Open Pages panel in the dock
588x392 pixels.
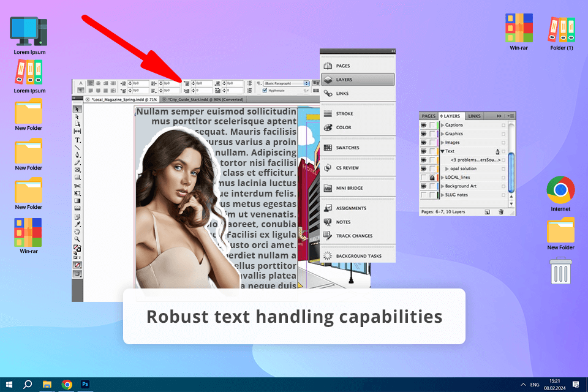tap(357, 66)
